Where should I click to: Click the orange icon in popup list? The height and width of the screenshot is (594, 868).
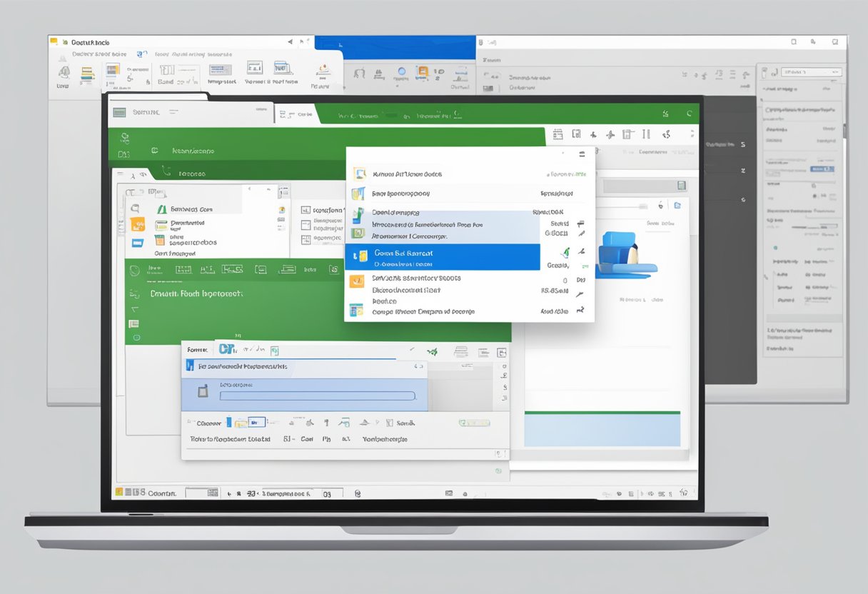point(356,281)
